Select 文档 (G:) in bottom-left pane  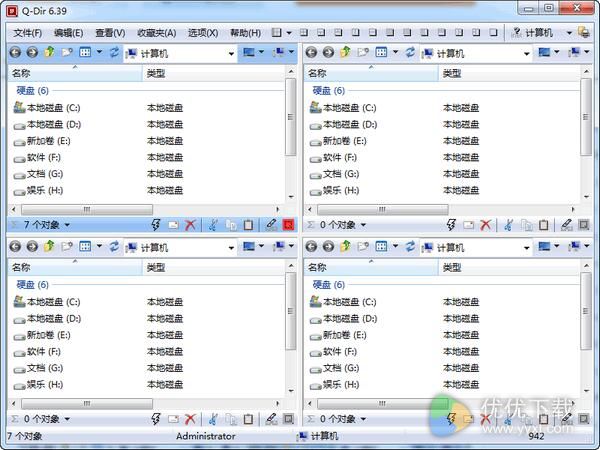click(x=38, y=368)
